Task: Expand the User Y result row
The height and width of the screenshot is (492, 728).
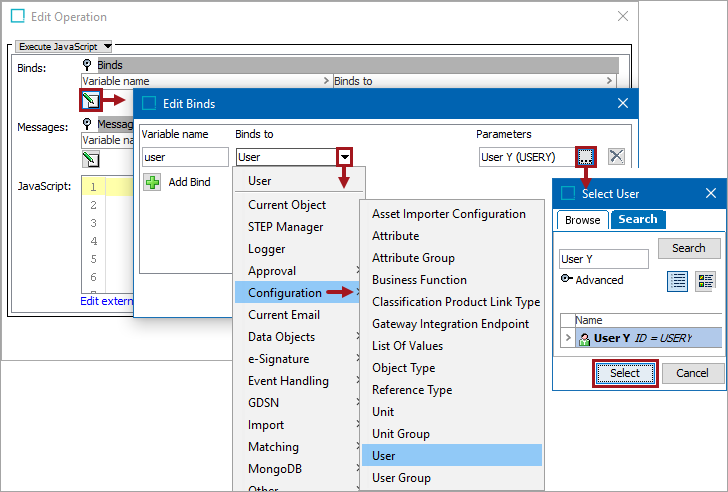Action: click(568, 338)
